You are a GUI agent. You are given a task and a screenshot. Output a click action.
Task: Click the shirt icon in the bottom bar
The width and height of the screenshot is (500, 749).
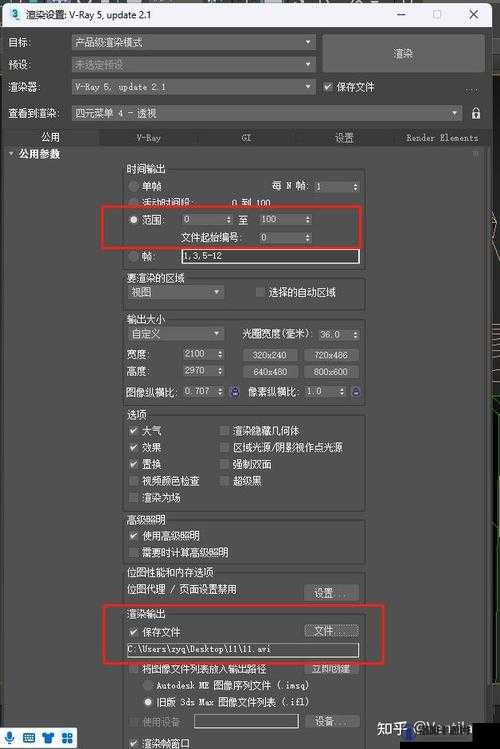(48, 738)
